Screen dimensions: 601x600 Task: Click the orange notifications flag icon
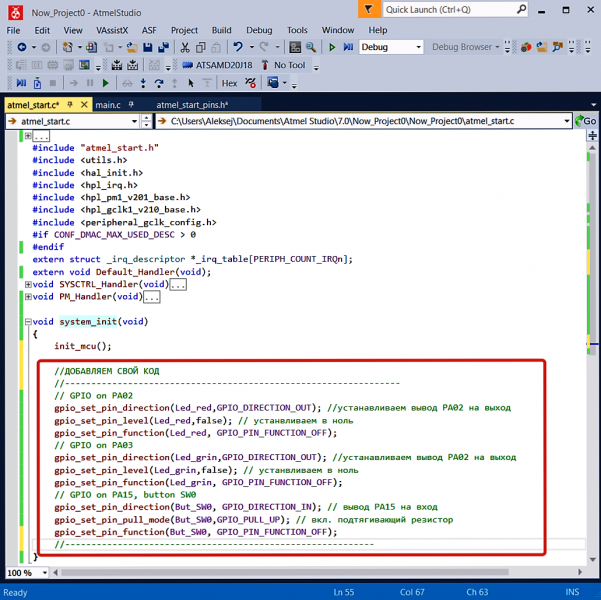369,9
